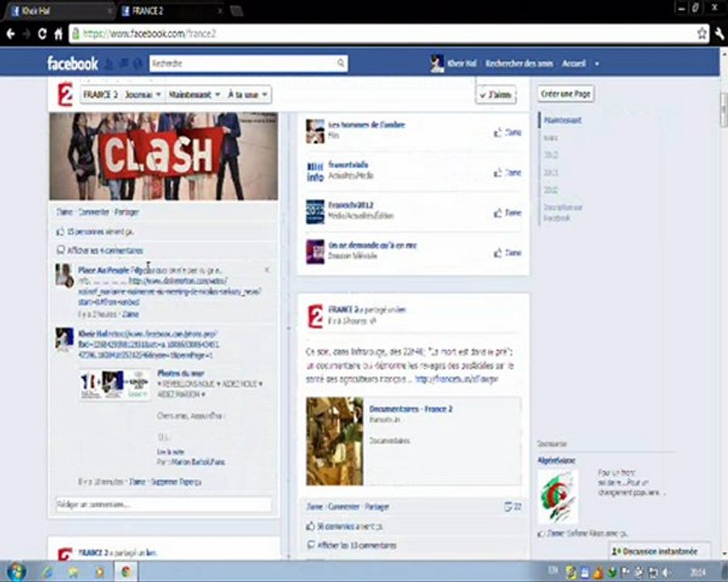Bookmark page with the star icon
Image resolution: width=728 pixels, height=582 pixels.
(702, 33)
